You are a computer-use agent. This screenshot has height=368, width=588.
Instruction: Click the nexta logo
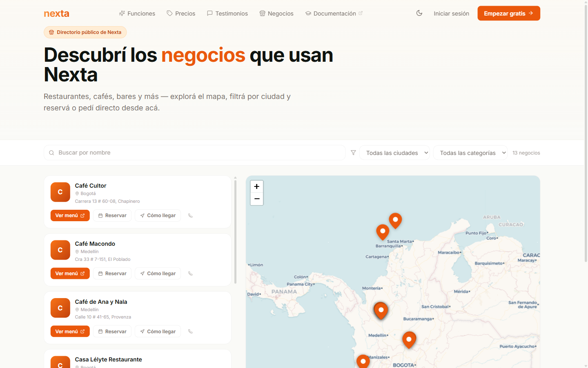(56, 13)
